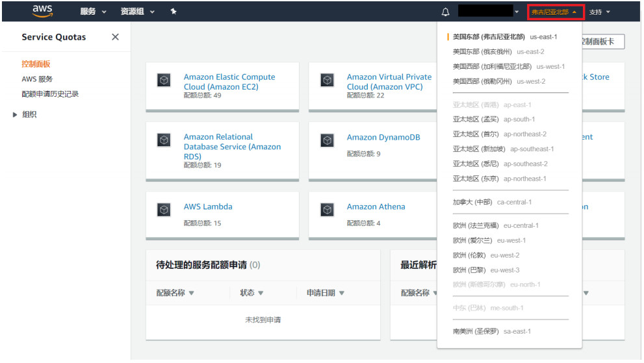Sort pending requests by 状态
This screenshot has width=644, height=363.
click(251, 293)
